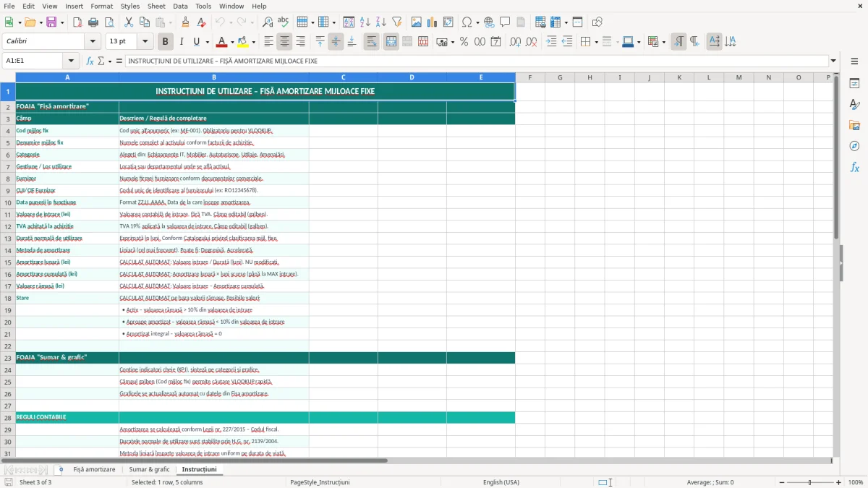Open Background Color dropdown arrow
The width and height of the screenshot is (868, 488).
(x=253, y=42)
